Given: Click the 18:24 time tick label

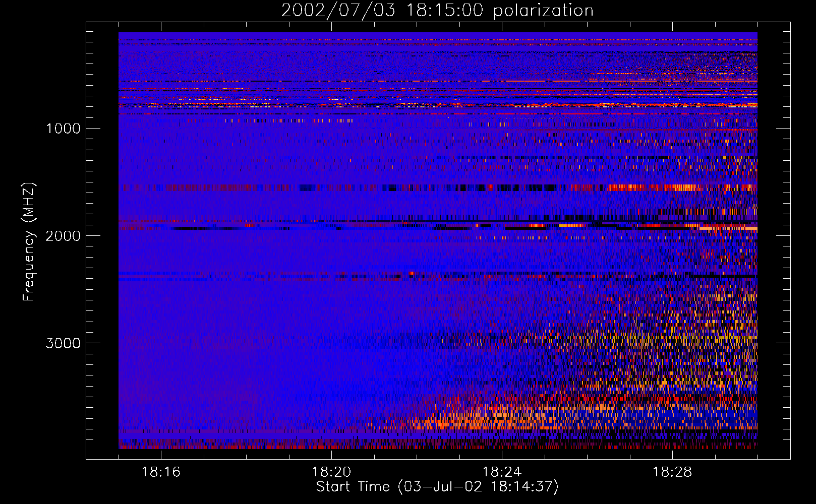Looking at the screenshot, I should coord(502,472).
